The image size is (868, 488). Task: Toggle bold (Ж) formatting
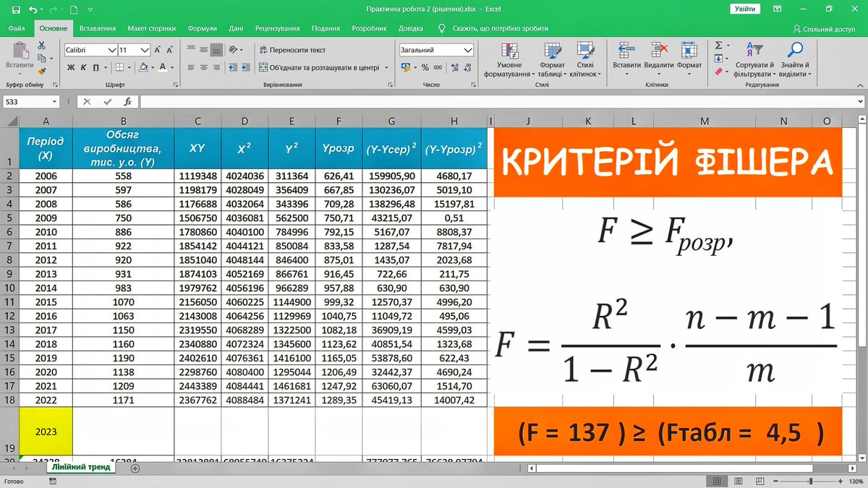click(72, 67)
